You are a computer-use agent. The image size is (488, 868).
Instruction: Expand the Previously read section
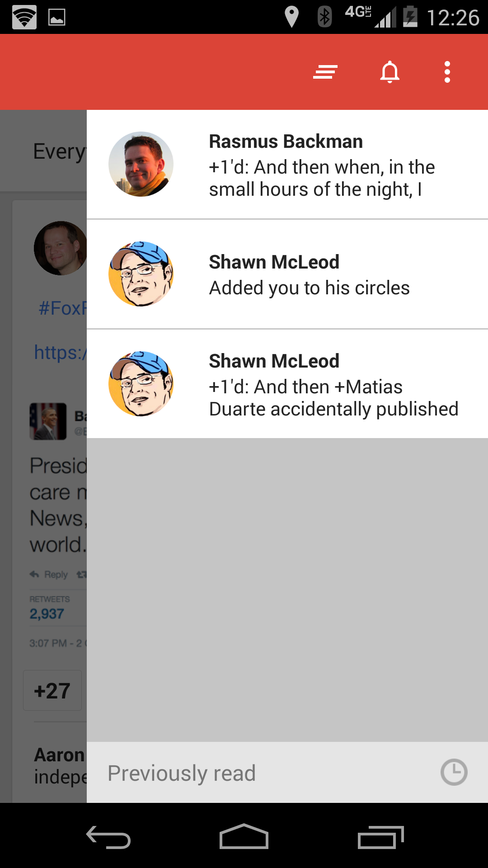pyautogui.click(x=287, y=772)
